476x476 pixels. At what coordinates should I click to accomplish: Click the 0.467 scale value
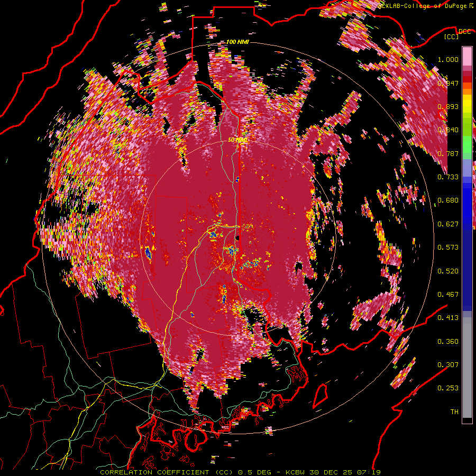[448, 295]
